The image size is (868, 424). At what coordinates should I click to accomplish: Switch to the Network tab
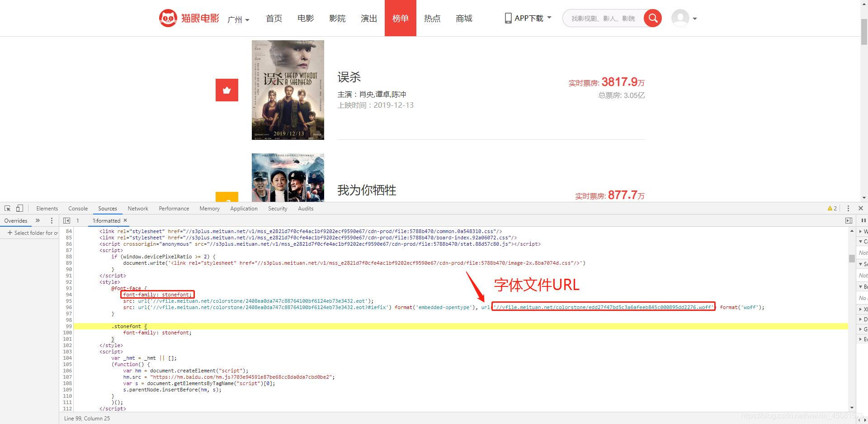click(138, 208)
